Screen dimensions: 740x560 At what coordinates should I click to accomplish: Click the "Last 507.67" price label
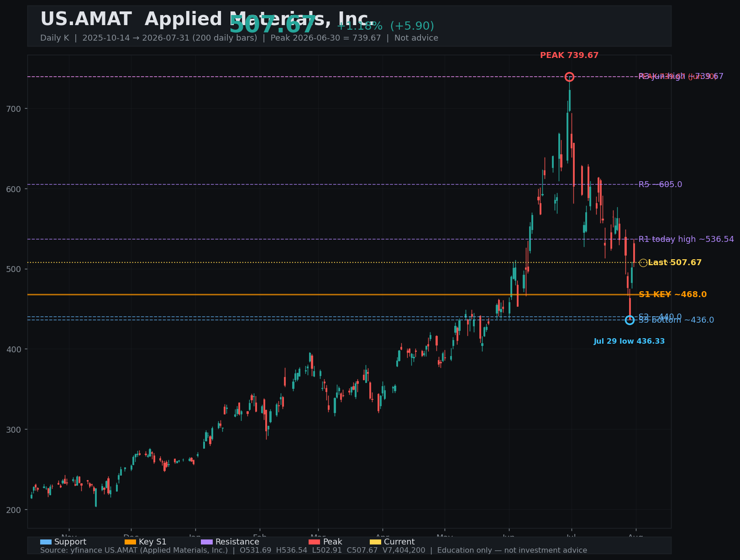675,262
